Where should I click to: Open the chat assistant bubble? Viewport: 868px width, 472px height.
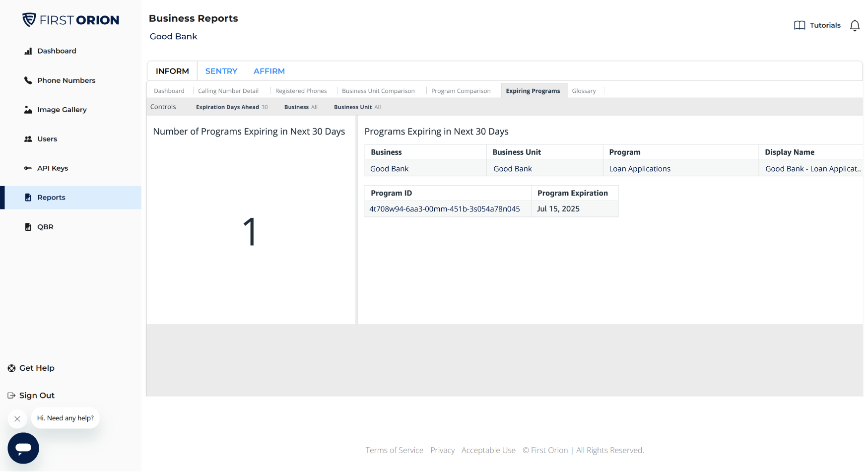pos(23,448)
